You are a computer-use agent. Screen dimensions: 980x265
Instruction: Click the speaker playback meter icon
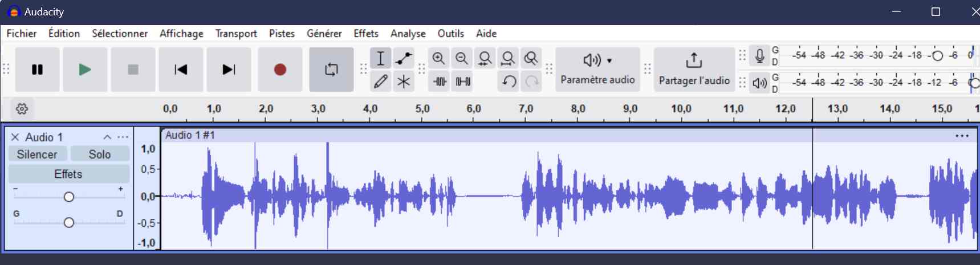759,83
